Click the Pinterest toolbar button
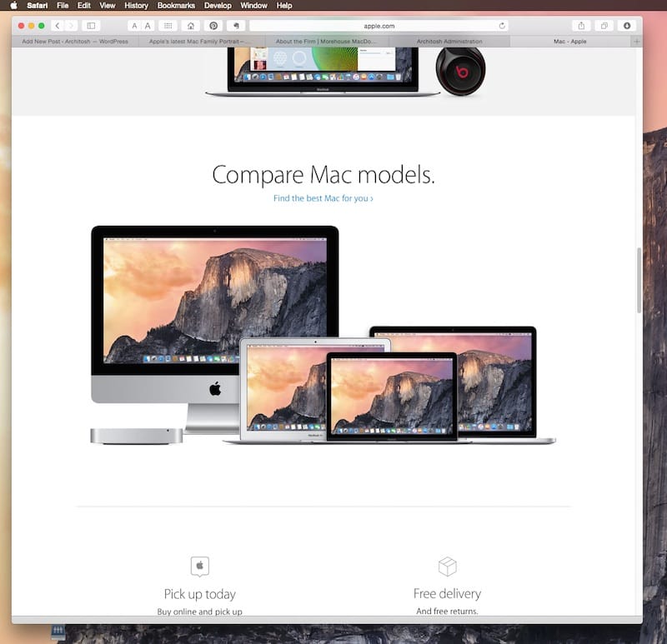The image size is (667, 644). click(x=213, y=26)
